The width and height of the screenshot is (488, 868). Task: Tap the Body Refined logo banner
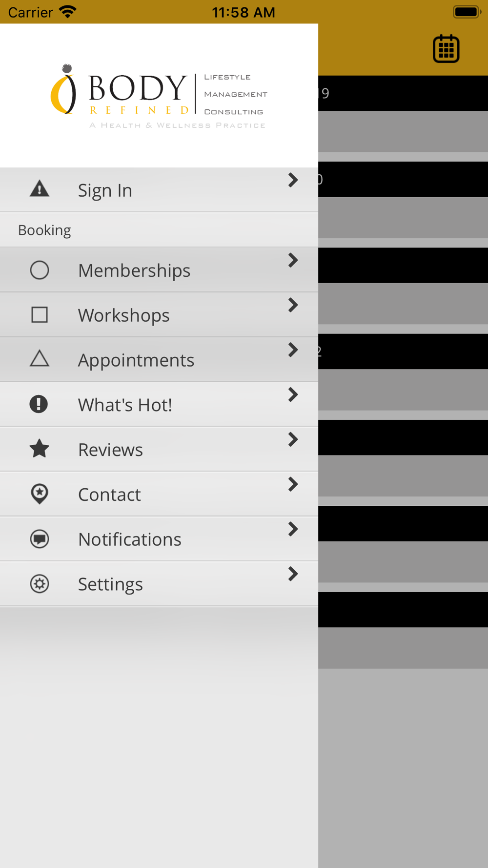click(x=159, y=96)
